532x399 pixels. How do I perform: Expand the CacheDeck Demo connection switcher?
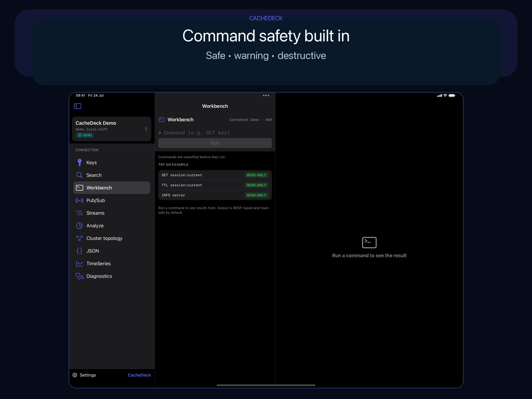[x=112, y=129]
